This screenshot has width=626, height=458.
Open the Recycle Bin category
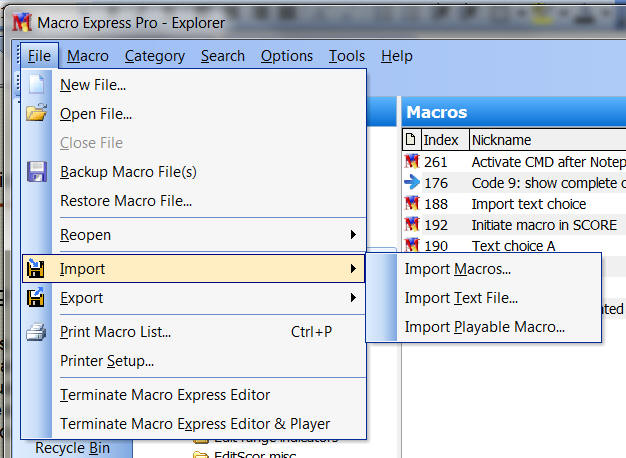coord(72,448)
